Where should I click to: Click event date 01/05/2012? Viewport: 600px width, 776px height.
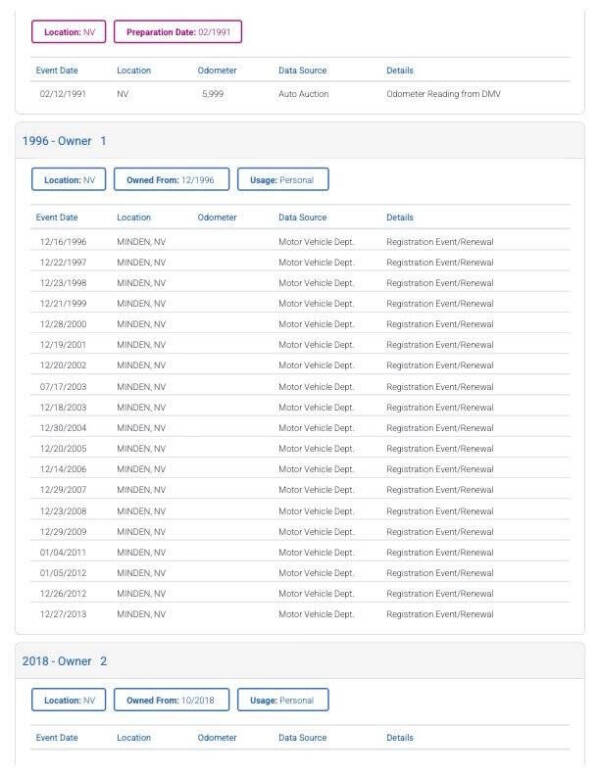[63, 573]
